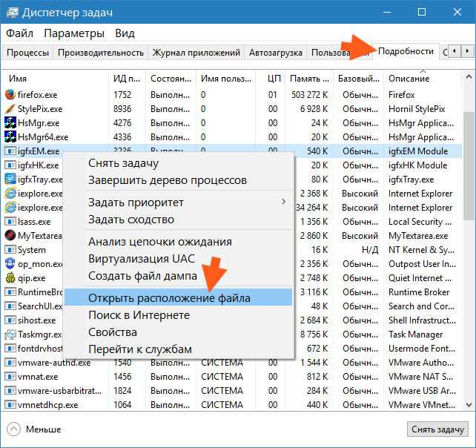Open the Параметры menu

(x=74, y=33)
